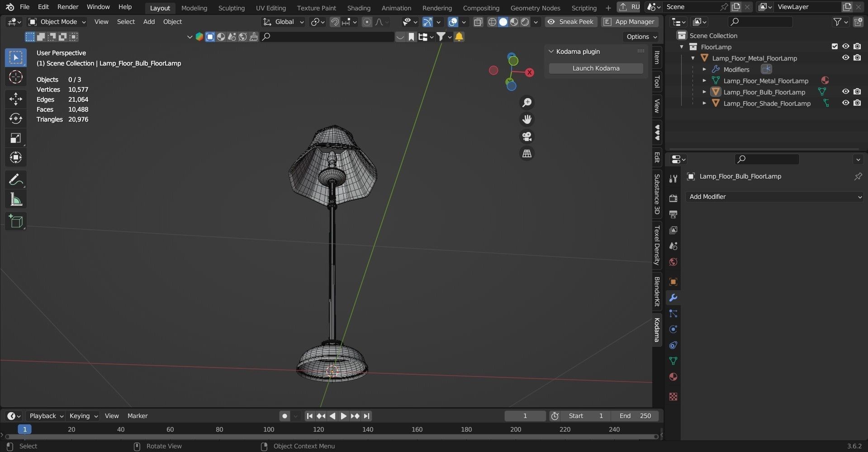
Task: Switch to the Sculpting workspace tab
Action: pyautogui.click(x=231, y=8)
